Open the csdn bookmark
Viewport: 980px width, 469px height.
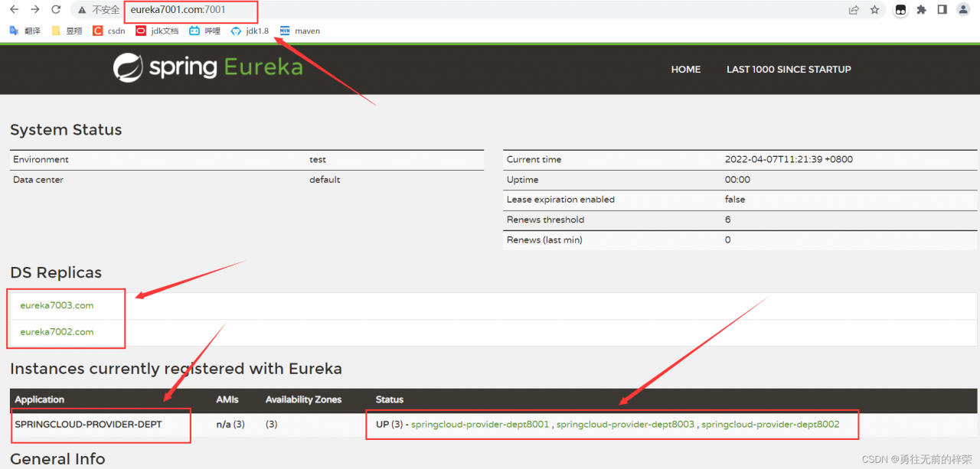(x=109, y=31)
